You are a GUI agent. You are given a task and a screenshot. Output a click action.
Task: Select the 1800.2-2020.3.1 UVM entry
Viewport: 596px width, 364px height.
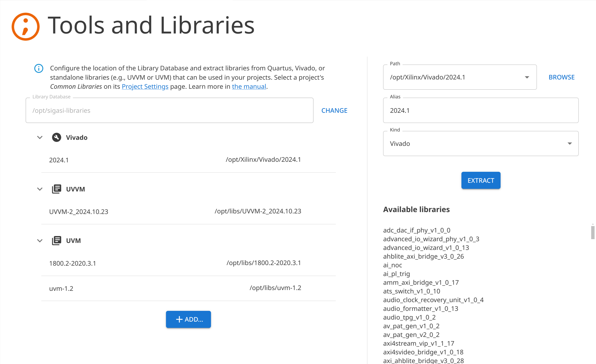[188, 263]
